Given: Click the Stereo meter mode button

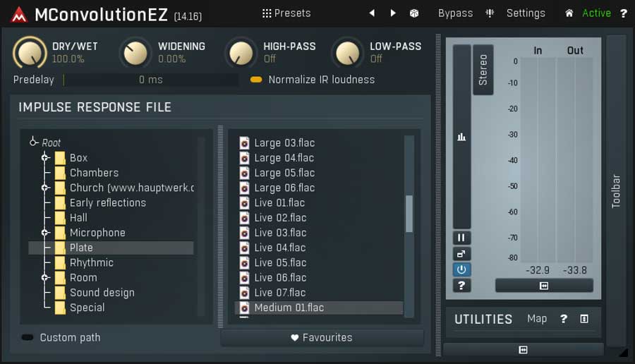Looking at the screenshot, I should click(x=483, y=70).
